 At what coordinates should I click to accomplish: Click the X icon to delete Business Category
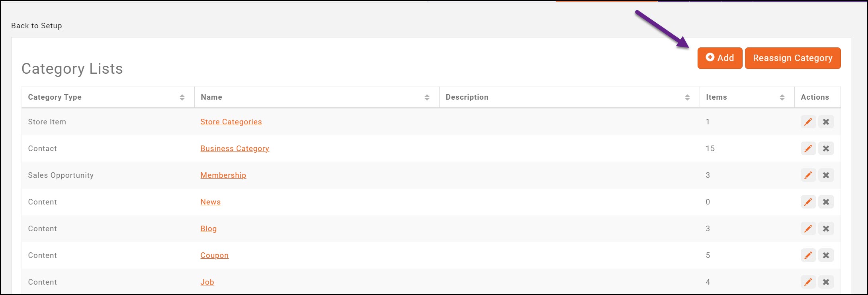pyautogui.click(x=826, y=148)
